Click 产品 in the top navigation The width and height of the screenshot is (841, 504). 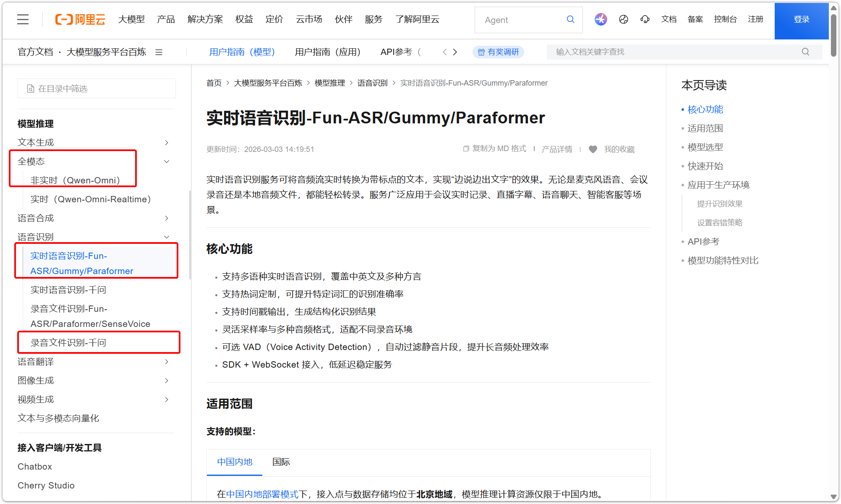click(165, 19)
